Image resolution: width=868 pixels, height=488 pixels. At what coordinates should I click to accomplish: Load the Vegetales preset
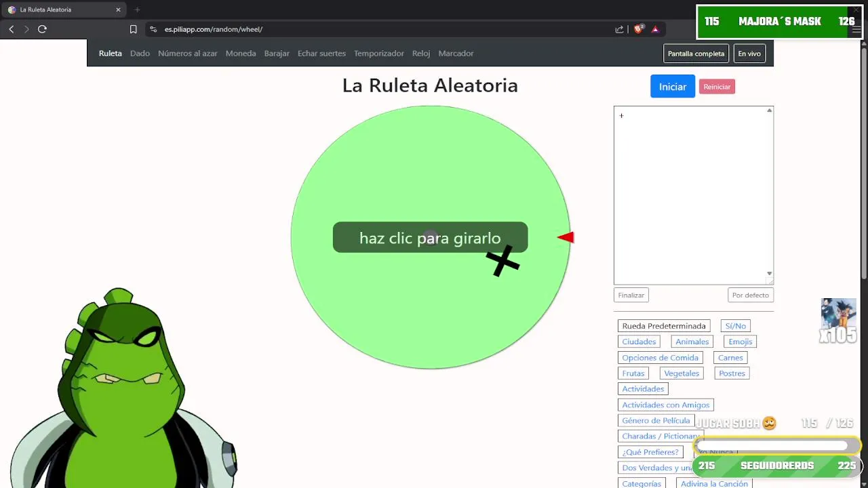682,373
